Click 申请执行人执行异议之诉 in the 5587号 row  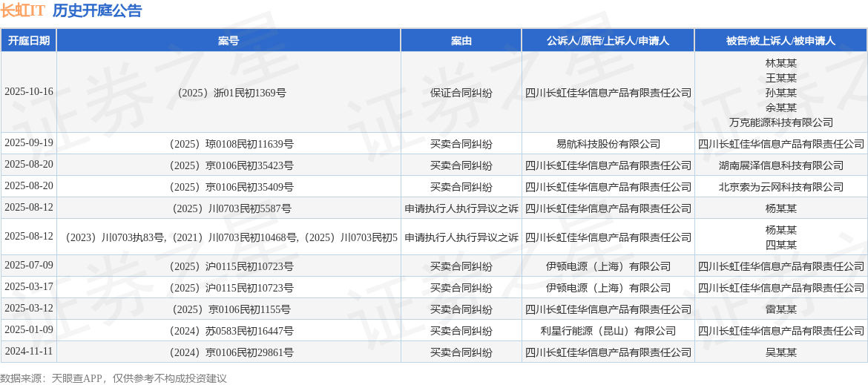pos(461,208)
